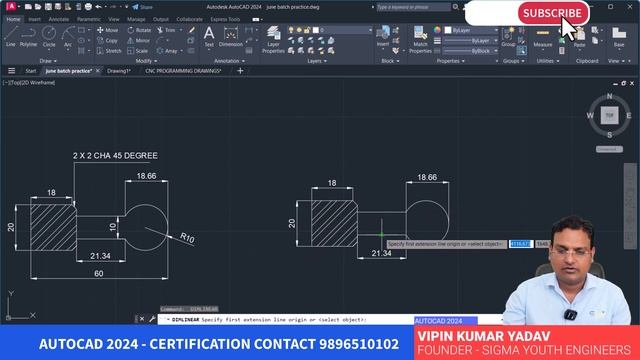Expand the Modify panel
The width and height of the screenshot is (640, 360).
146,61
